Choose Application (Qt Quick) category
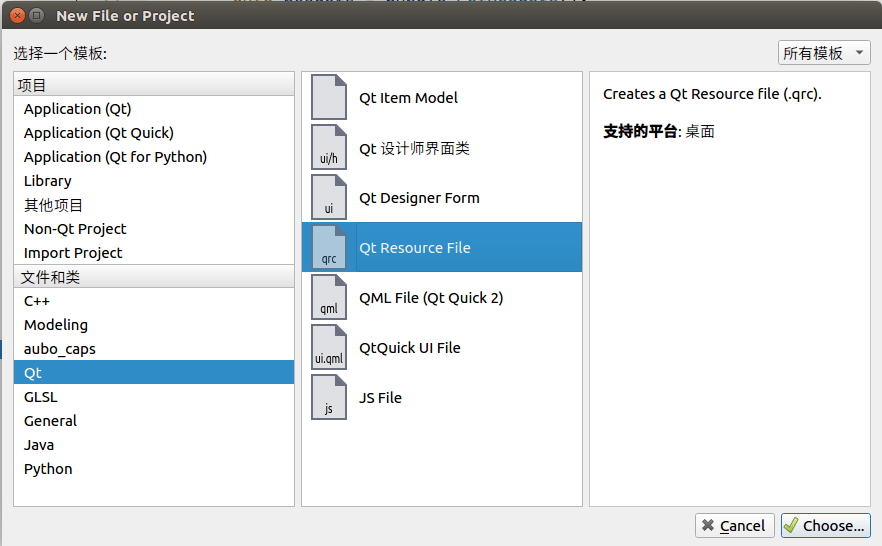This screenshot has width=882, height=546. tap(154, 133)
